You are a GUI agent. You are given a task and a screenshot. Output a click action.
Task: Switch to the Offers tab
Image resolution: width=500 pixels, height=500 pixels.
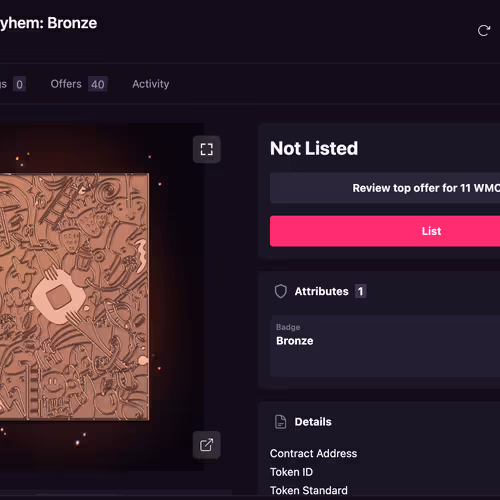click(79, 84)
